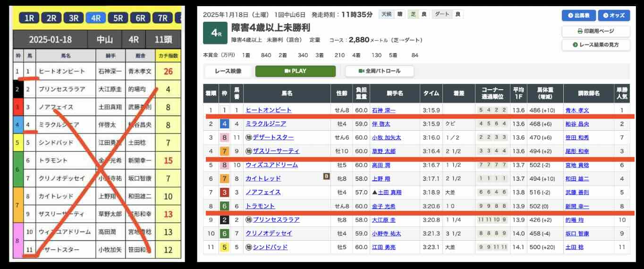
Task: Open jockey 草野 太郎 link
Action: pyautogui.click(x=383, y=151)
